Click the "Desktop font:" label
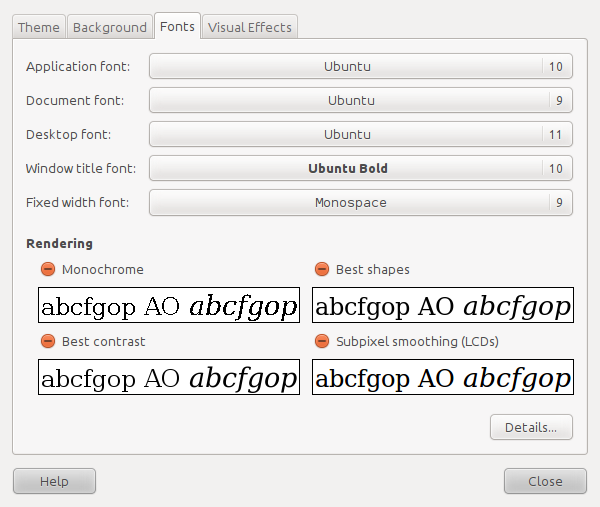The width and height of the screenshot is (600, 507). click(x=68, y=135)
